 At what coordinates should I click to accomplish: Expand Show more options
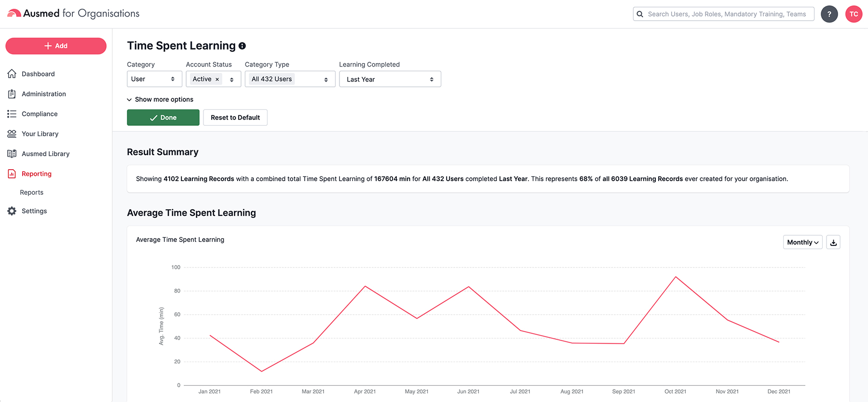160,99
